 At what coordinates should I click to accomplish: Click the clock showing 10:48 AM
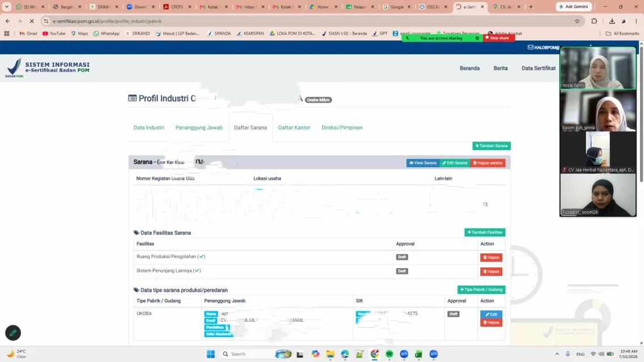[628, 354]
